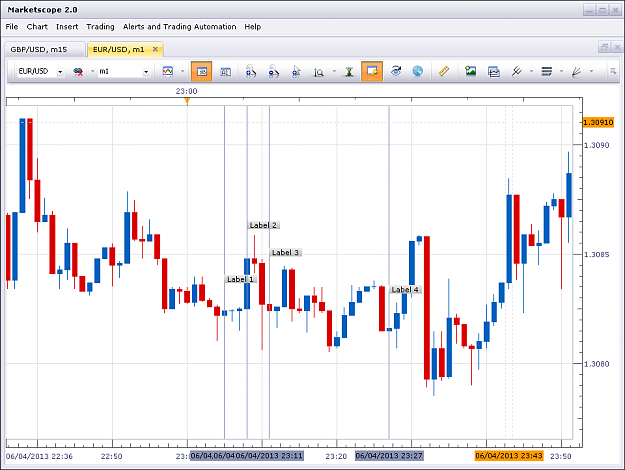The image size is (625, 470).
Task: Click the scroll-to-start magnifier icon
Action: coord(250,72)
